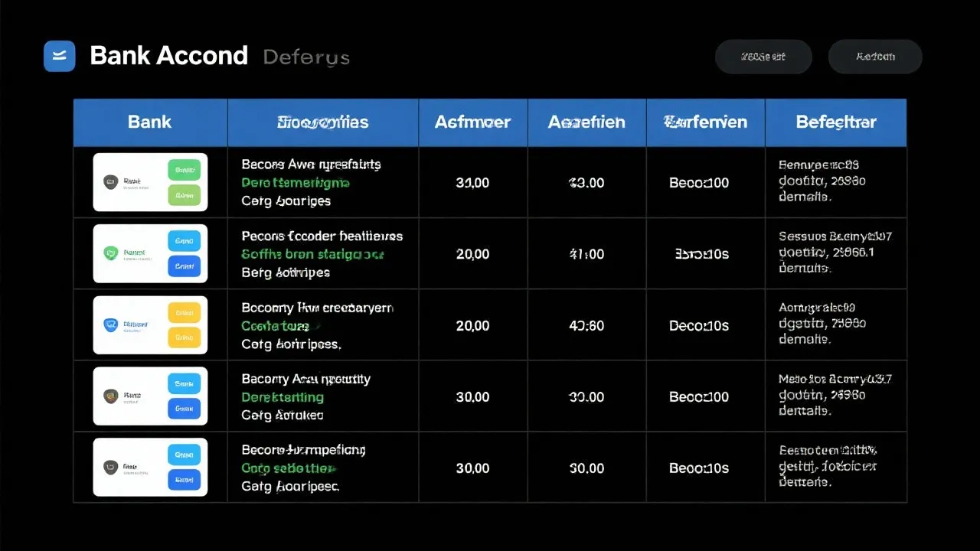980x551 pixels.
Task: Sort by the Bank column header
Action: click(x=150, y=122)
